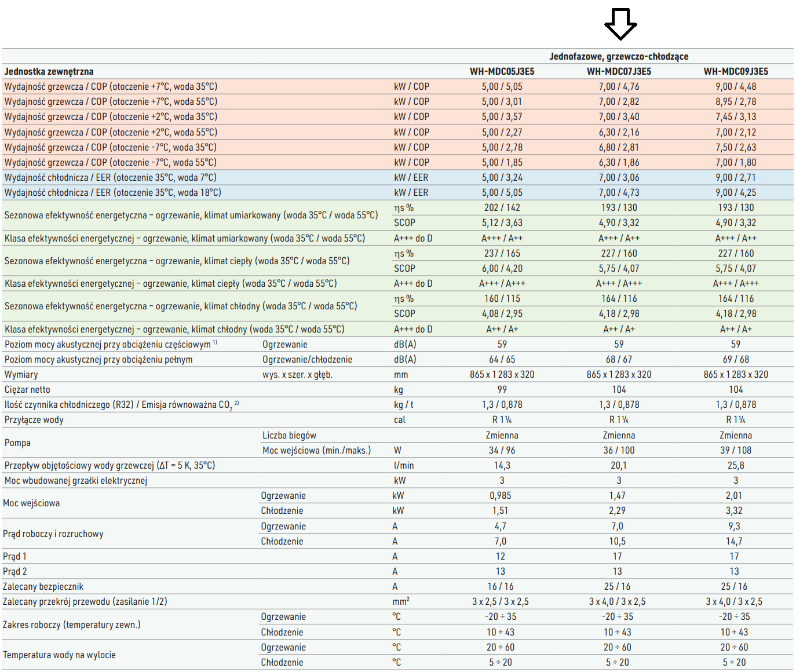796x672 pixels.
Task: Click current value 14,7
Action: [x=734, y=541]
